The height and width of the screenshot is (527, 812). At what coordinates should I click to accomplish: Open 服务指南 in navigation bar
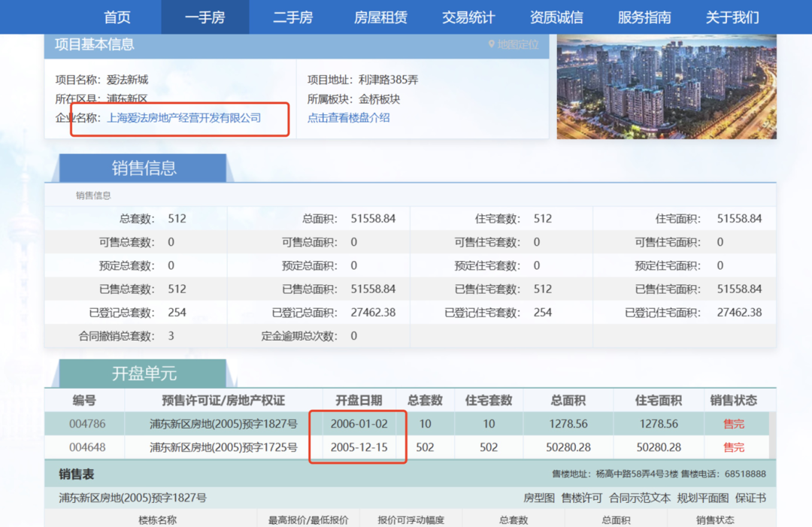[x=645, y=17]
